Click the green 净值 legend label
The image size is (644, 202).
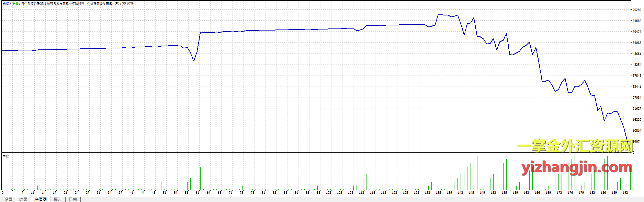point(15,3)
